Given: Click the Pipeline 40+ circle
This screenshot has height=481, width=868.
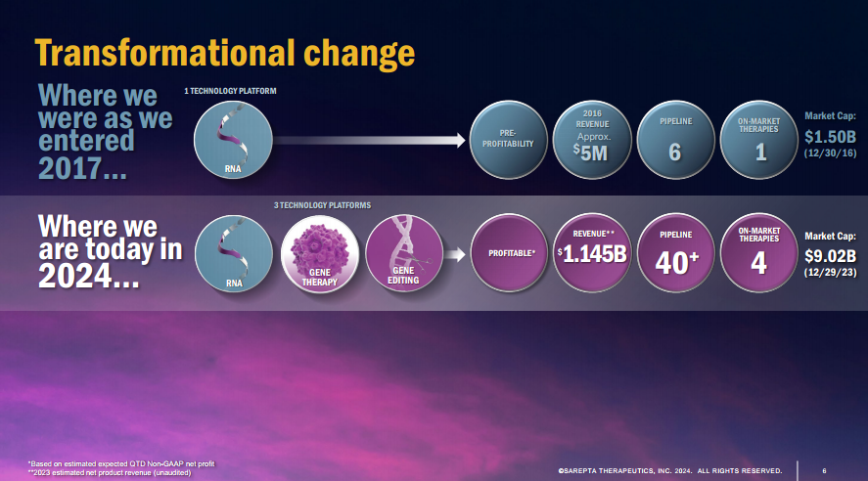Looking at the screenshot, I should (x=676, y=252).
